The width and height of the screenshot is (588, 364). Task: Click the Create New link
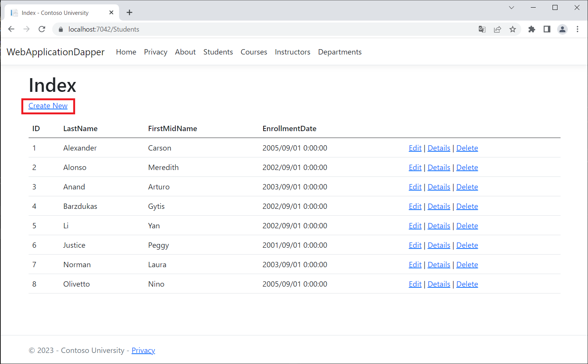pyautogui.click(x=48, y=106)
